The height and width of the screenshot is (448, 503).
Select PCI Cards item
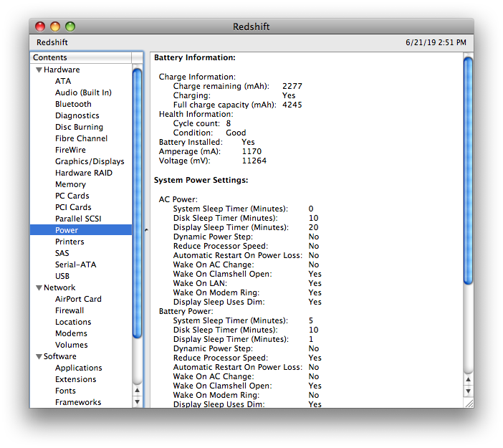[x=73, y=207]
